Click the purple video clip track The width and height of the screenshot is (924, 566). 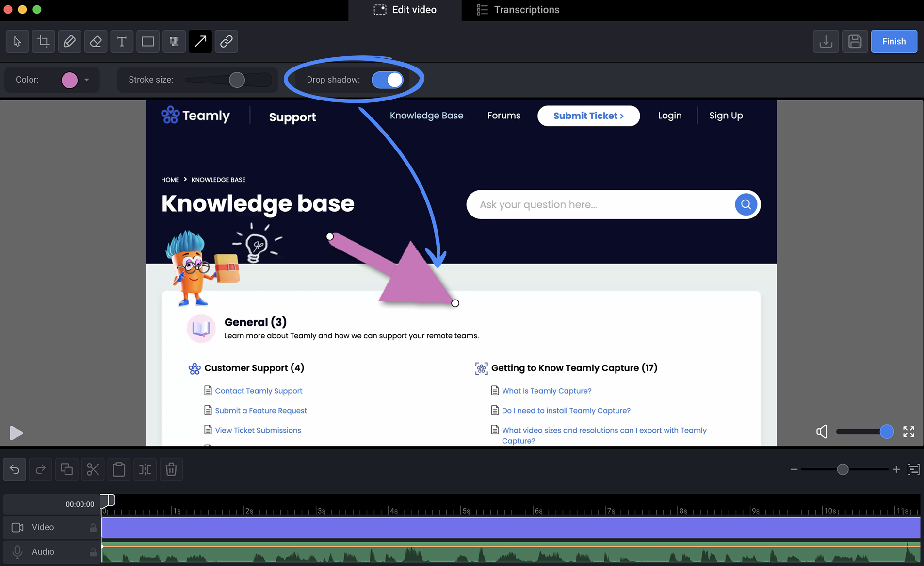click(511, 527)
